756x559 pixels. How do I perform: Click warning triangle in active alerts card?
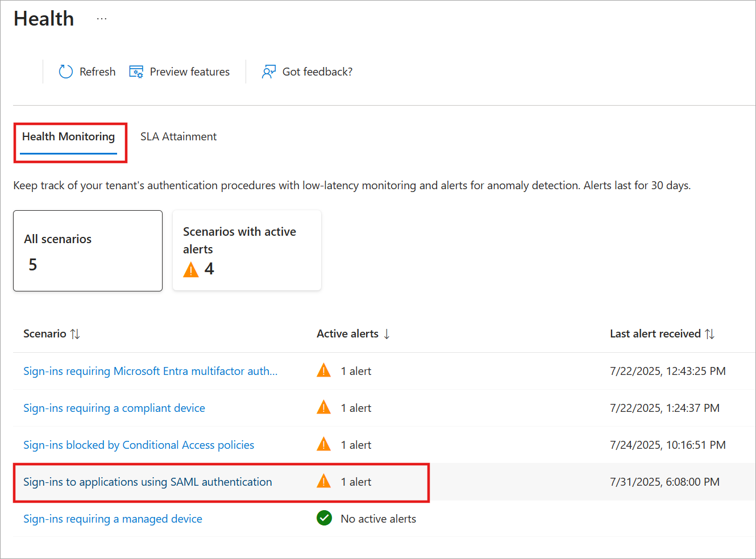191,269
